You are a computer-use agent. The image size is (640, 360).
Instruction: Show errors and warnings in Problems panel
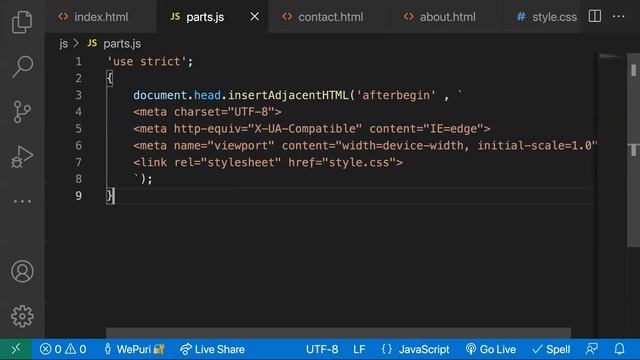pyautogui.click(x=63, y=349)
